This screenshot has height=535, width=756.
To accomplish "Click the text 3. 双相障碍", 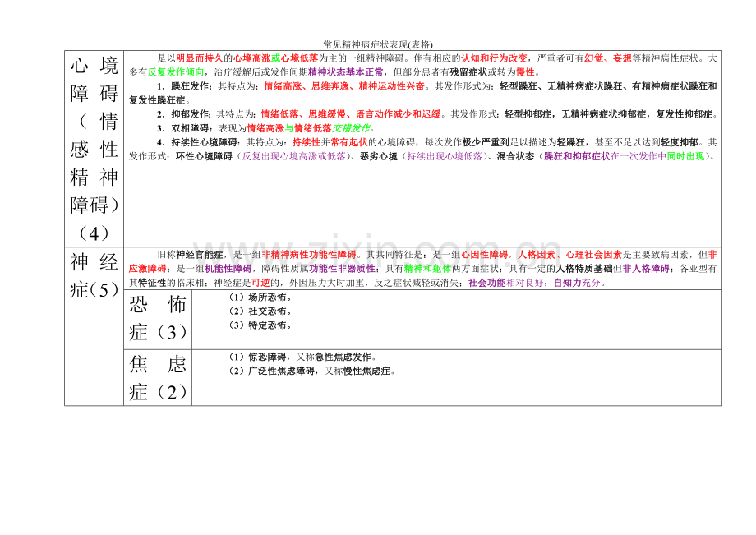I will 183,128.
